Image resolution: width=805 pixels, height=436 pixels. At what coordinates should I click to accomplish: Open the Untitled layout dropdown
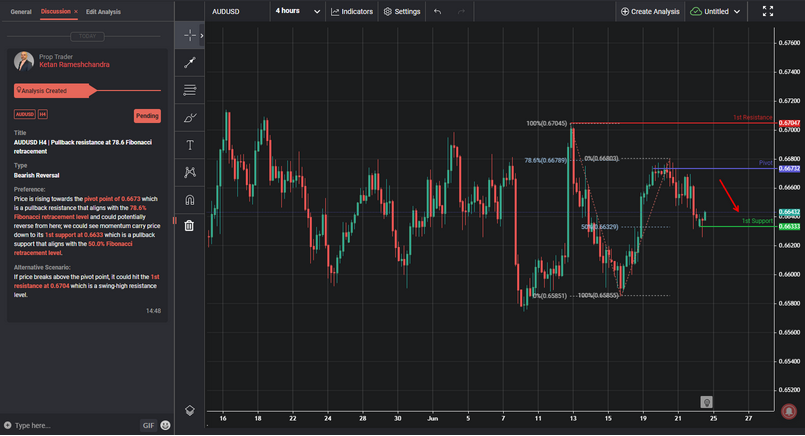(x=715, y=11)
